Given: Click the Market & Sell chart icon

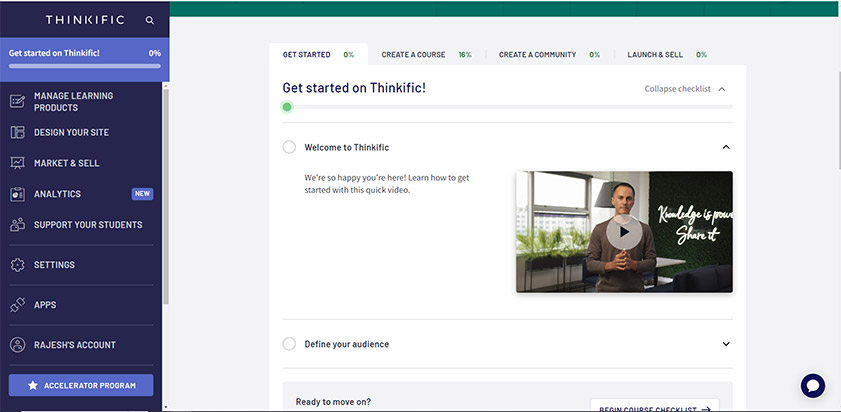Looking at the screenshot, I should [17, 163].
